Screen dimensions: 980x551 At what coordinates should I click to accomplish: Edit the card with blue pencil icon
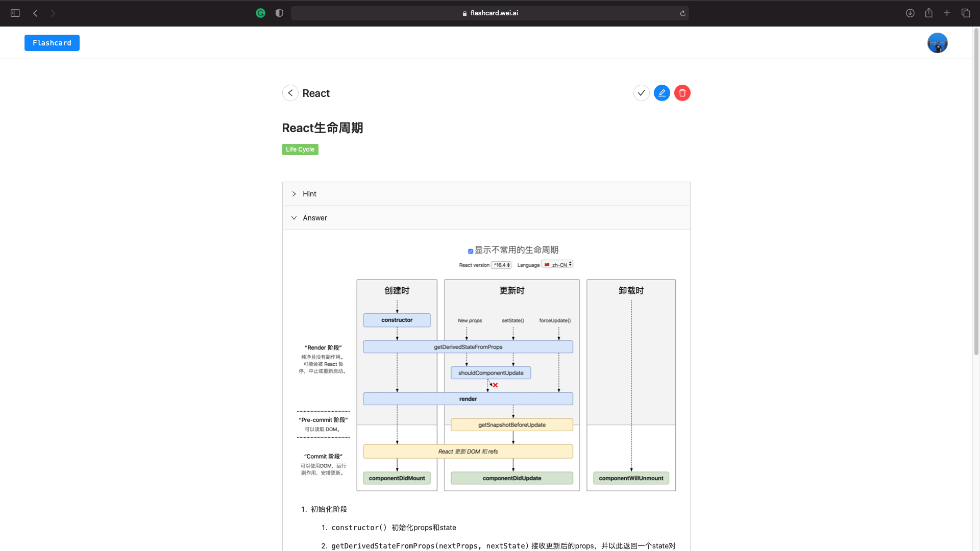[x=662, y=93]
